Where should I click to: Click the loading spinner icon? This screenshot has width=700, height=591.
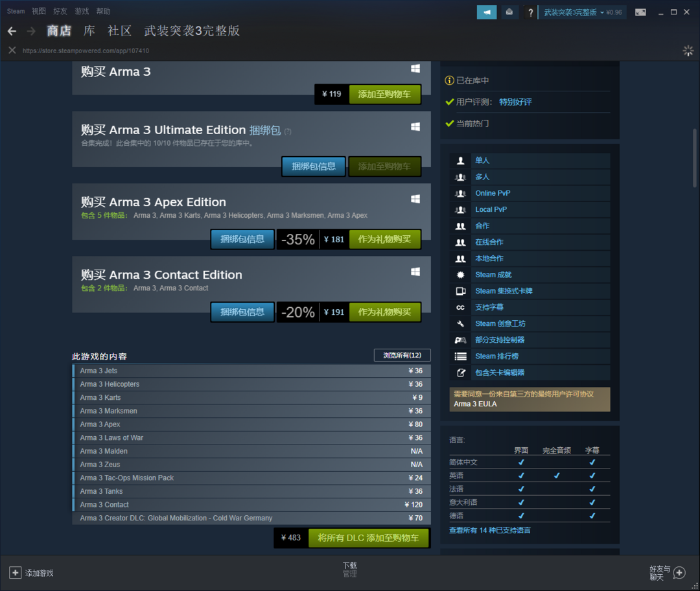688,51
